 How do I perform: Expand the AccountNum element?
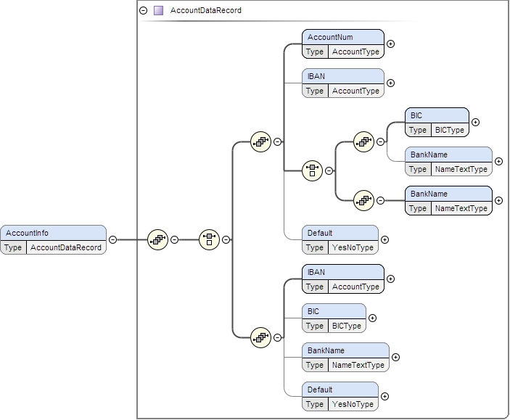tap(391, 44)
